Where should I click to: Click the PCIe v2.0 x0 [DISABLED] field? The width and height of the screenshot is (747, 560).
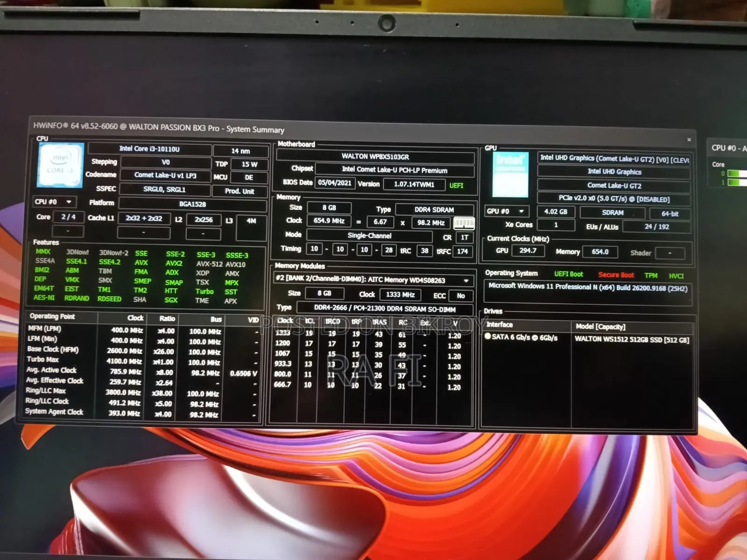click(614, 199)
